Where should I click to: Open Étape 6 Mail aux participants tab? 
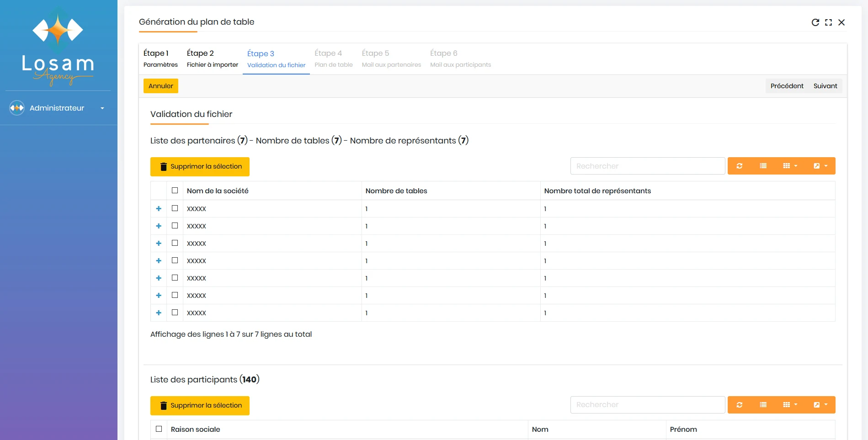click(460, 58)
